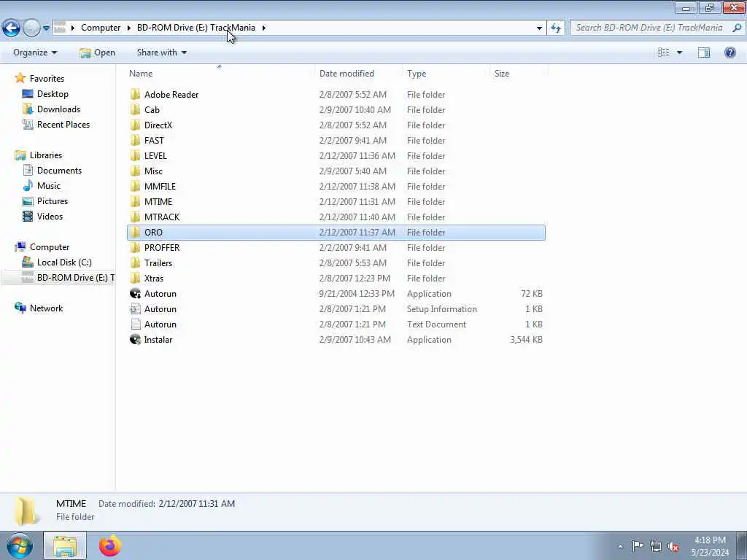Select the PROFFER folder icon
Image resolution: width=747 pixels, height=560 pixels.
click(135, 247)
